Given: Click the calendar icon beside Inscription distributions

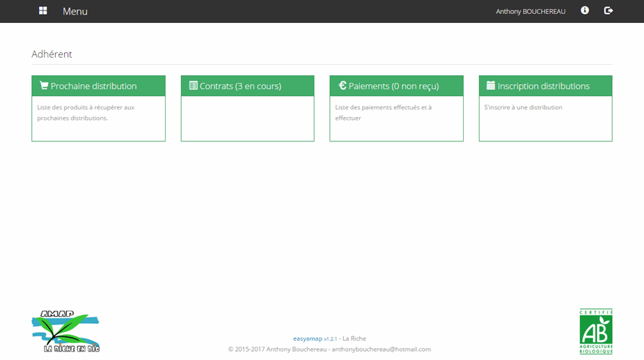Looking at the screenshot, I should click(490, 86).
